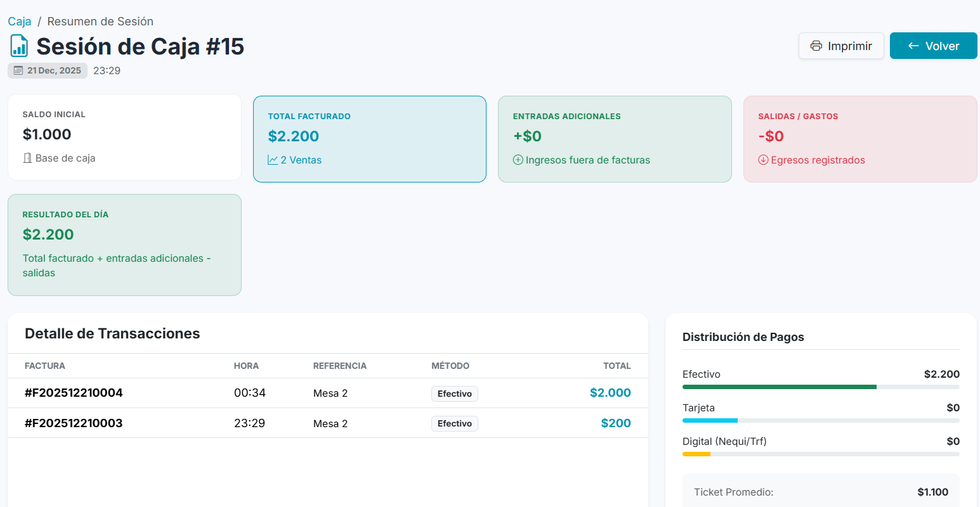980x507 pixels.
Task: Click the chart line icon beside 2 Ventas
Action: (x=273, y=160)
